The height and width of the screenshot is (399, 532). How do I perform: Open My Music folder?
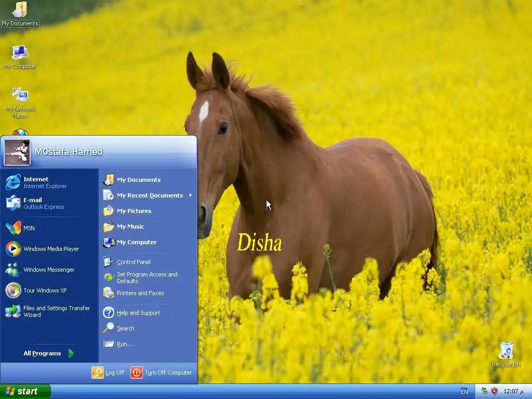[148, 227]
